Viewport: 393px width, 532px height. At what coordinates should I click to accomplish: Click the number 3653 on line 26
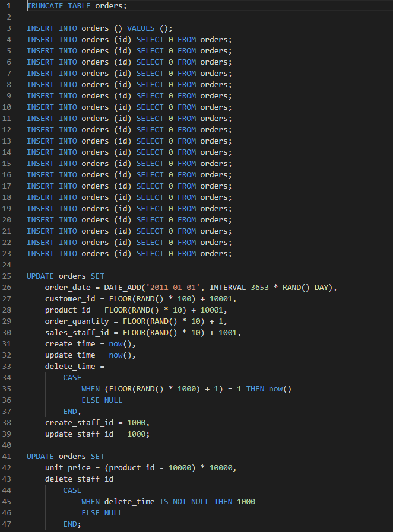[259, 288]
